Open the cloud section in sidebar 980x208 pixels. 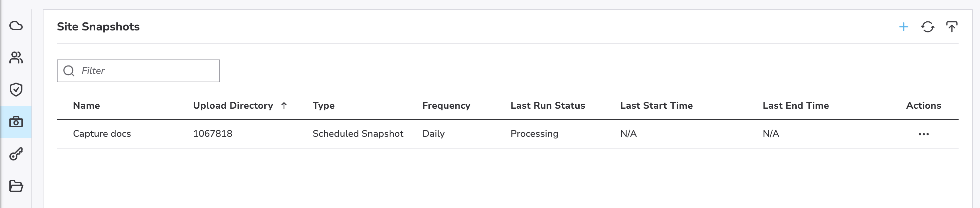coord(16,26)
